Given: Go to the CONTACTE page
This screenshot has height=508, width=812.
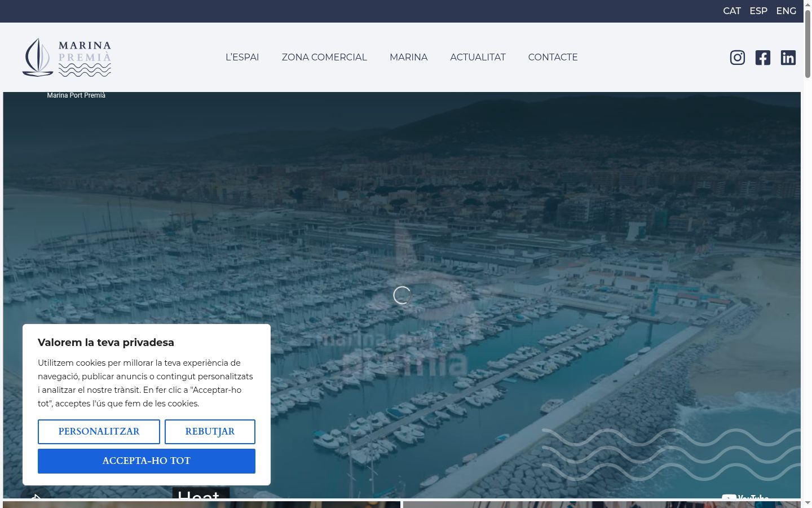Looking at the screenshot, I should coord(553,57).
